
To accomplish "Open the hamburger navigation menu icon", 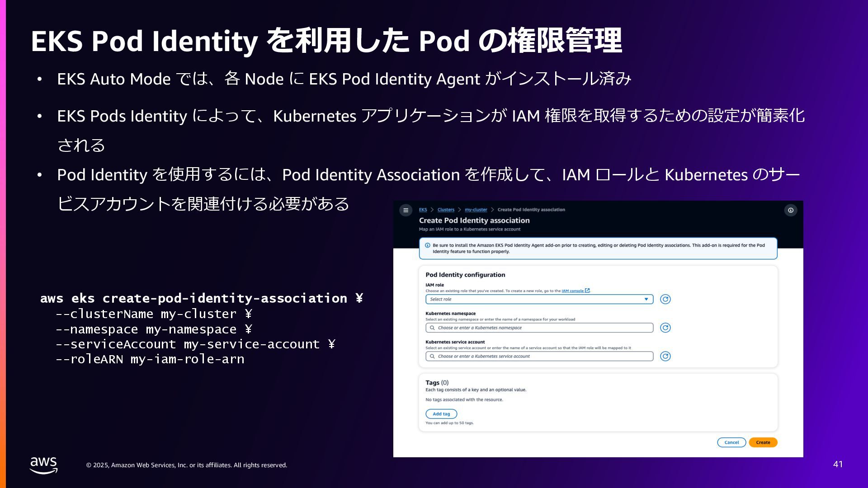I will pyautogui.click(x=406, y=210).
